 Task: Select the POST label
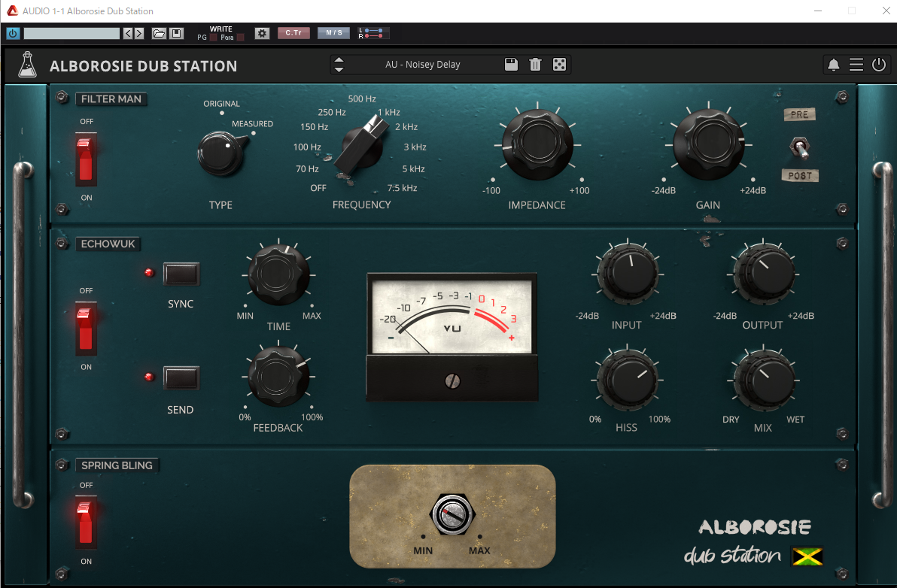(800, 175)
